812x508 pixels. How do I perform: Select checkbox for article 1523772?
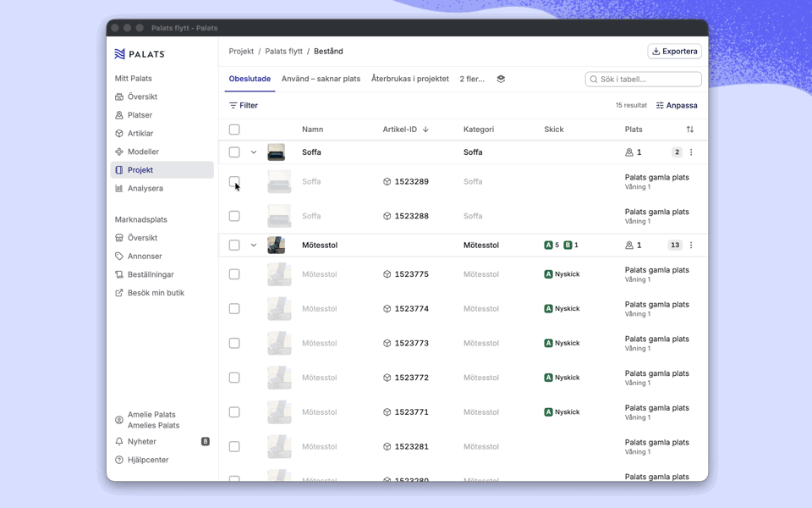click(234, 378)
